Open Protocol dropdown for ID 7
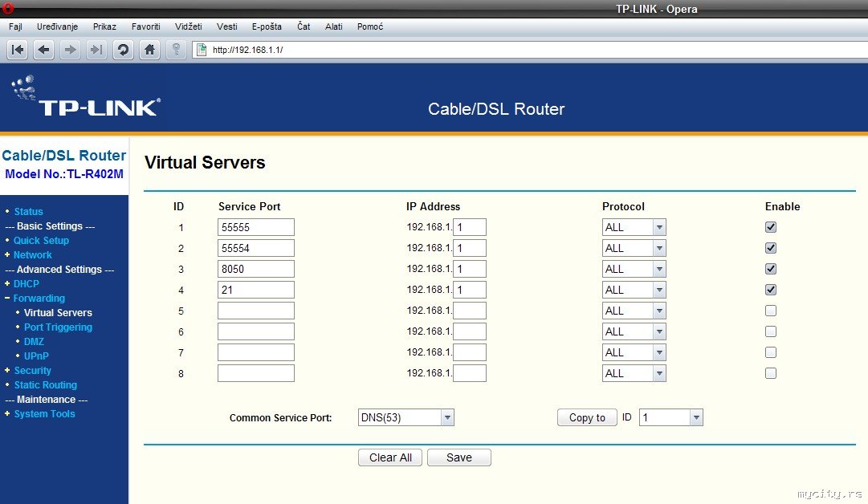Screen dimensions: 868x504 (x=634, y=352)
